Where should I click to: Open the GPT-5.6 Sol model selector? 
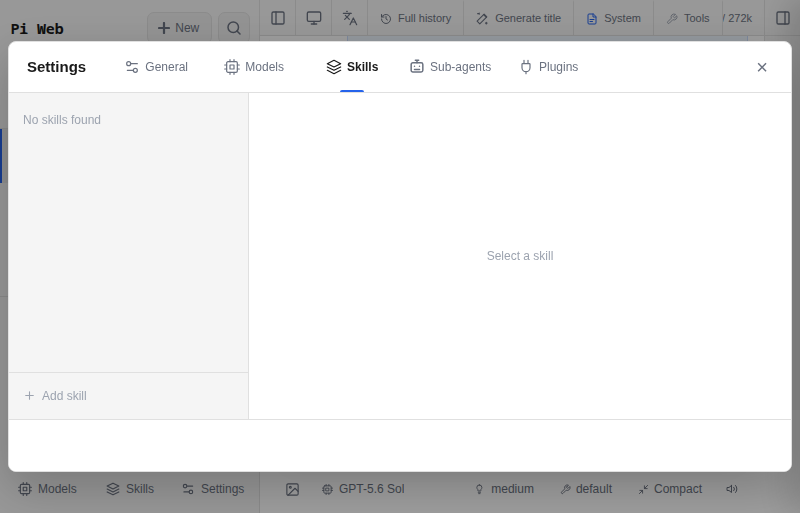click(363, 489)
